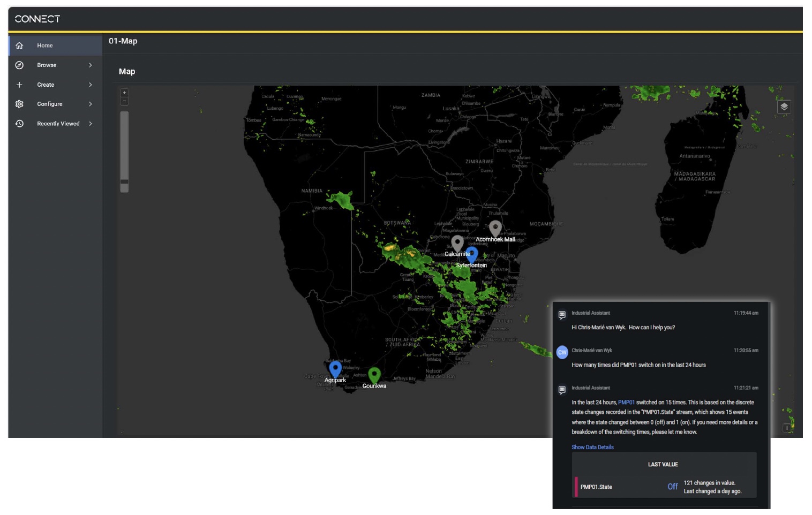Click the PMP01.State last value row
812x515 pixels.
[664, 487]
